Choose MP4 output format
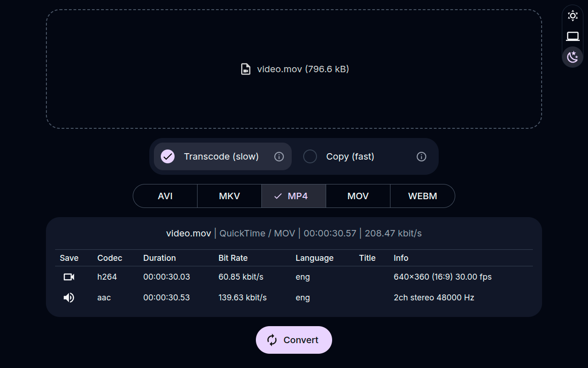Screen dimensions: 588x368 click(x=294, y=196)
